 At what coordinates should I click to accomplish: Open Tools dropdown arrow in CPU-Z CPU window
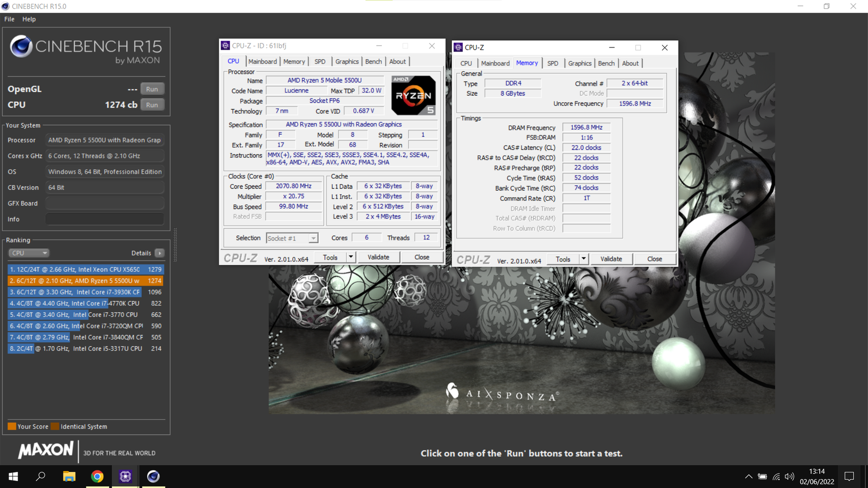point(351,257)
